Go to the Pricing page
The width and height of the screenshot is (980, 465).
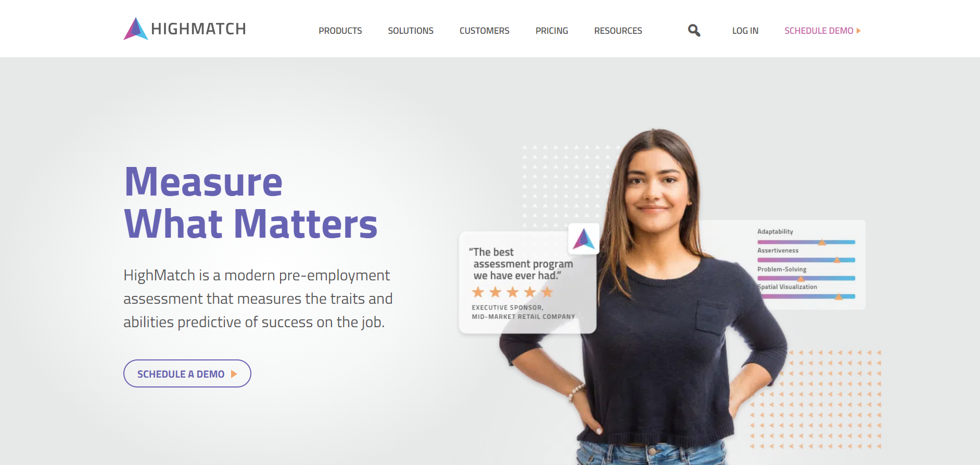[552, 31]
